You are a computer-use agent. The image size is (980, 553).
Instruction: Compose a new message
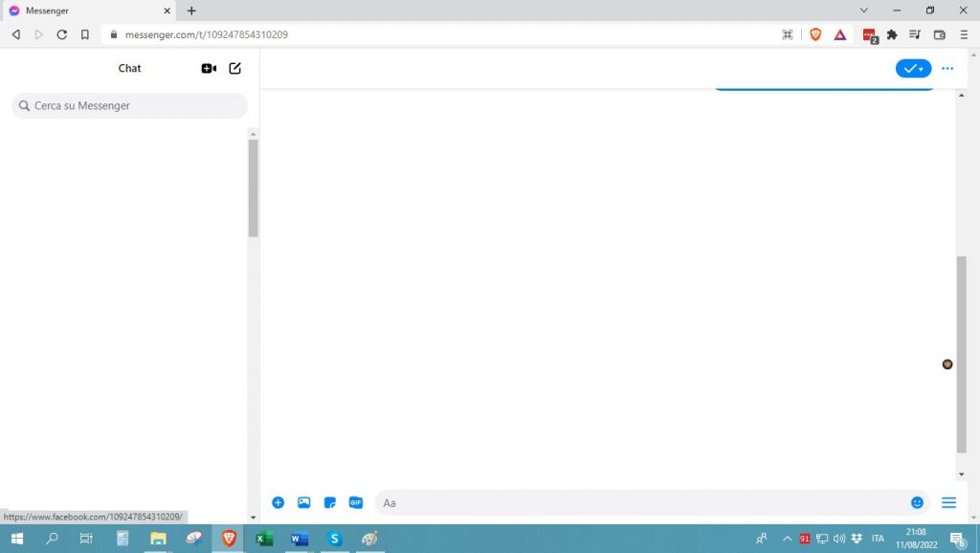point(235,69)
